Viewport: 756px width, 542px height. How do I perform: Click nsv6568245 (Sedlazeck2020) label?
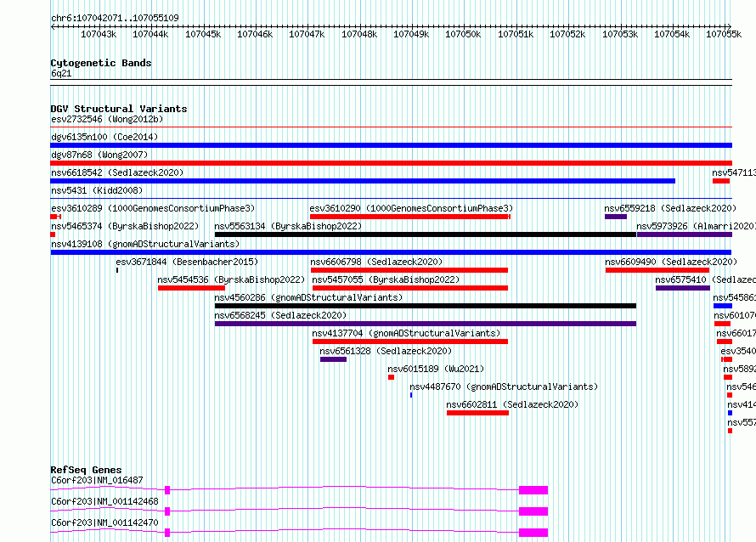coord(280,315)
